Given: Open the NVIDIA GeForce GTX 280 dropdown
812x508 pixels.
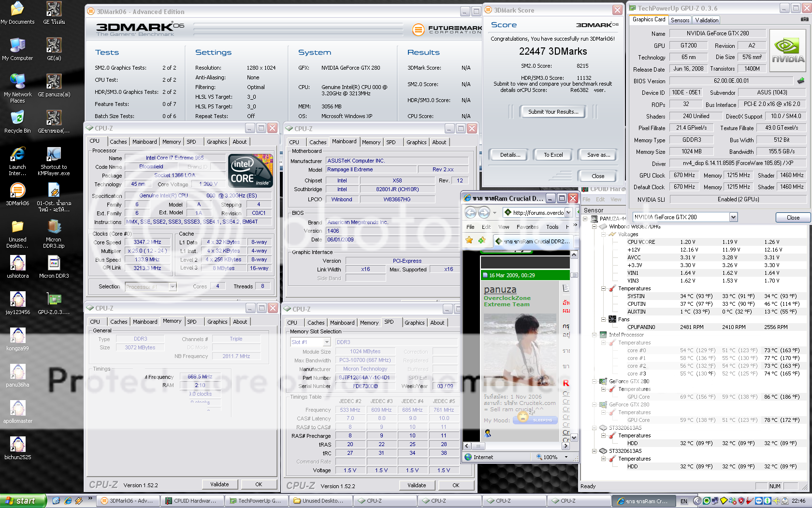Looking at the screenshot, I should [x=733, y=217].
